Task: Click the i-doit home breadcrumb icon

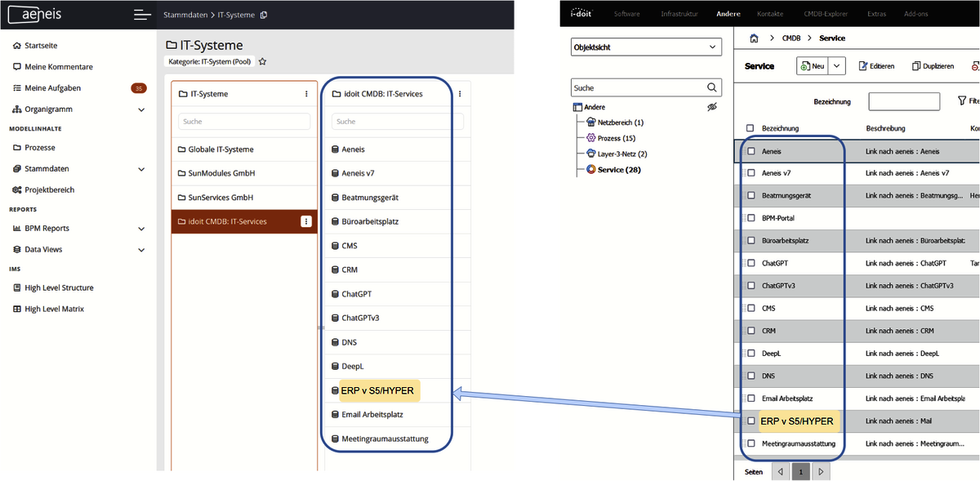Action: pyautogui.click(x=754, y=38)
